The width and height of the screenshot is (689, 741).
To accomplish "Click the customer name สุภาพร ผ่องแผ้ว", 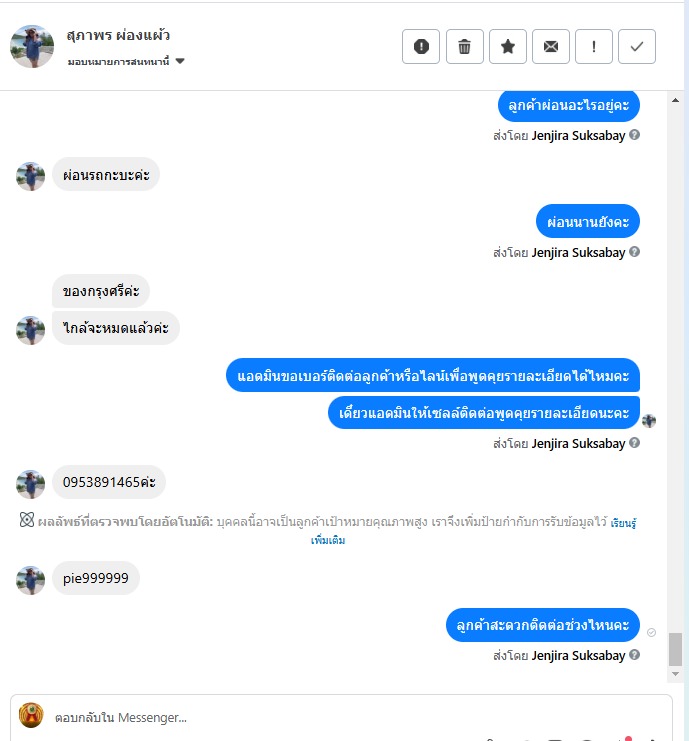I will (118, 35).
